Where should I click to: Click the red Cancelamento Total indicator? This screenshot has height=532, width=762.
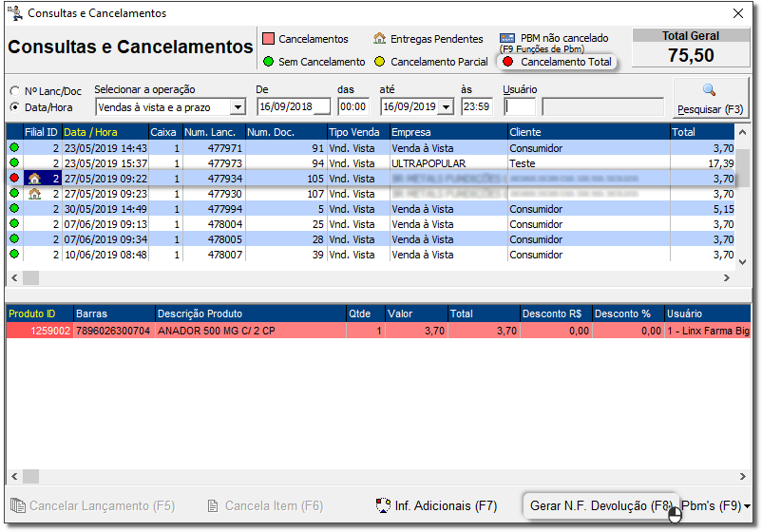[508, 62]
